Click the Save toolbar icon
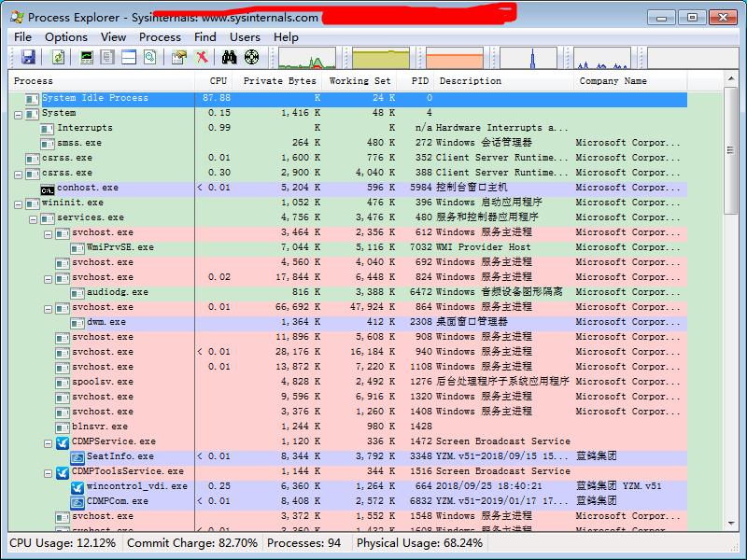Viewport: 747px width, 560px height. click(x=29, y=57)
